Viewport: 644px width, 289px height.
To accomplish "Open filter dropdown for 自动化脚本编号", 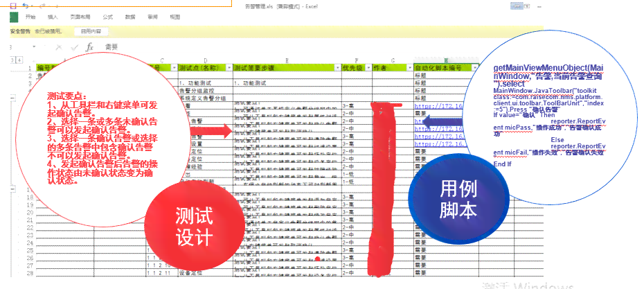I will pos(475,68).
